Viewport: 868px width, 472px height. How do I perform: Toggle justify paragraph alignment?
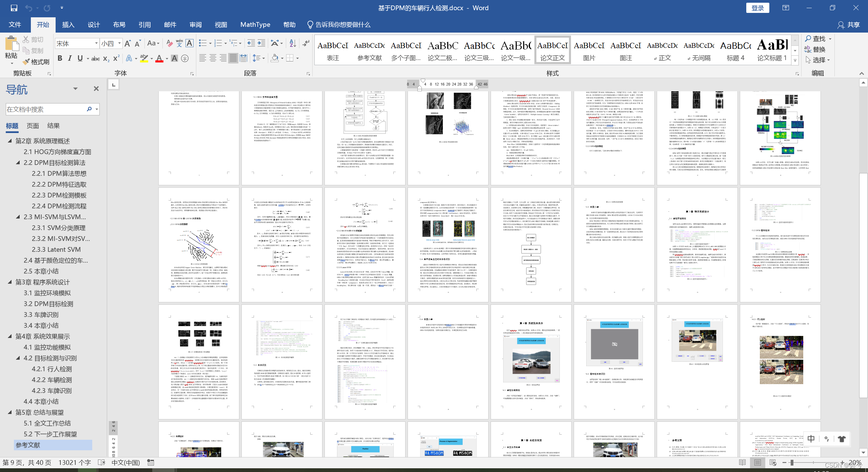pos(233,58)
